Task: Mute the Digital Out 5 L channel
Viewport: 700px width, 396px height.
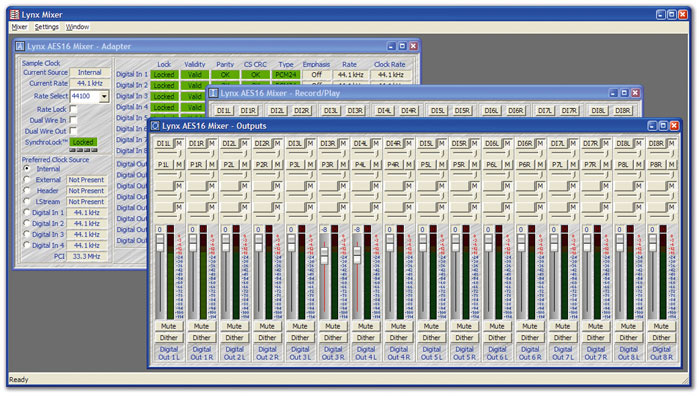Action: coord(431,326)
